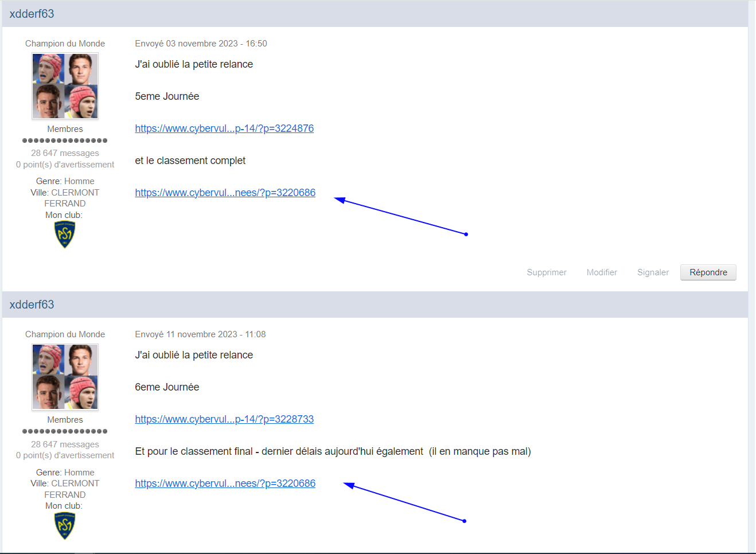Click "J'ai oublié la petite relance" in 11 novembre post

coord(194,355)
